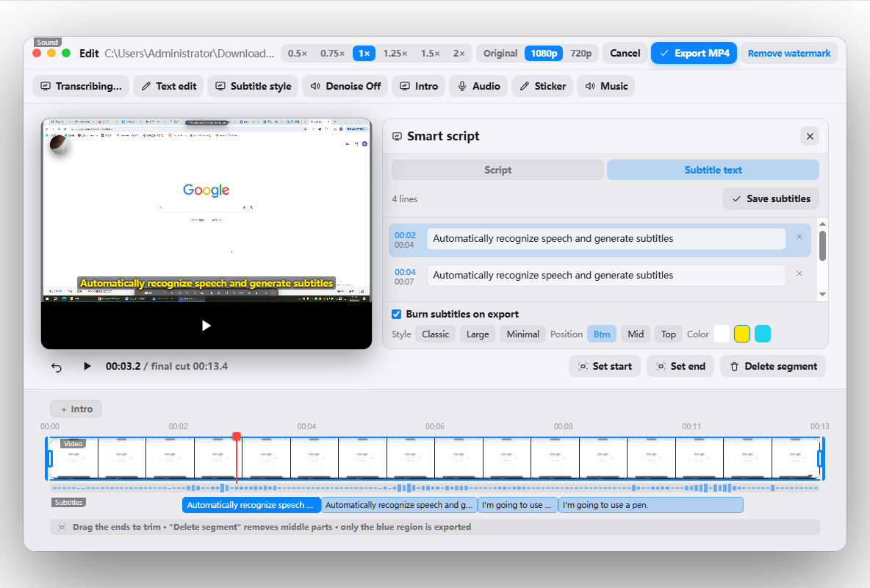
Task: Cancel the editing session
Action: click(x=625, y=54)
